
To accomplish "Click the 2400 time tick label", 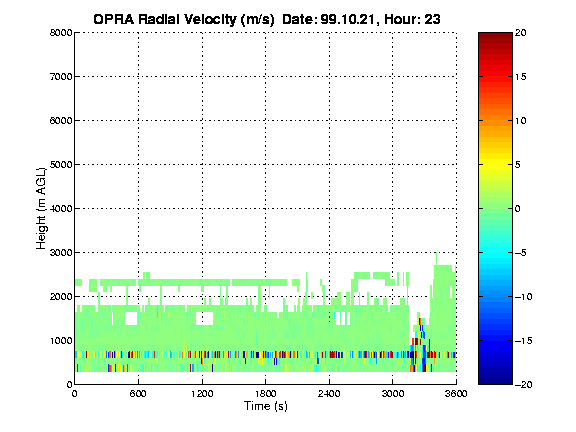I will pos(329,394).
